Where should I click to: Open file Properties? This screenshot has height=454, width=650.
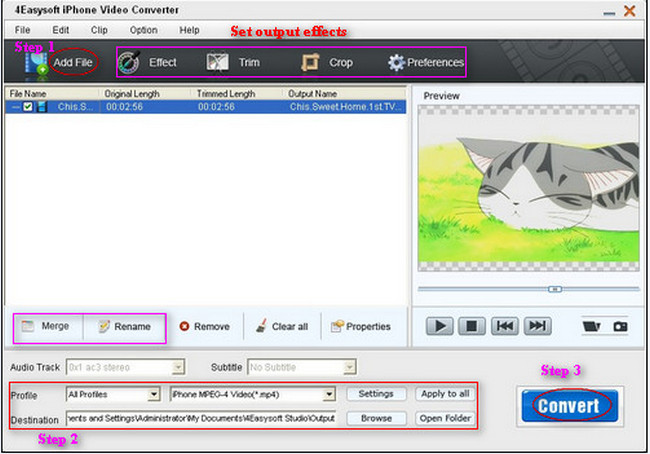[x=361, y=327]
